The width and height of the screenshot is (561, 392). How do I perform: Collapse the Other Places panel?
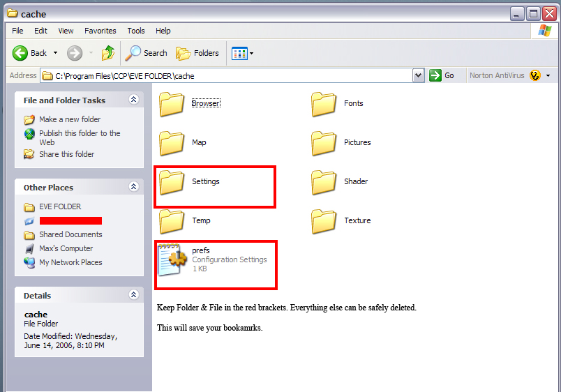pos(134,187)
